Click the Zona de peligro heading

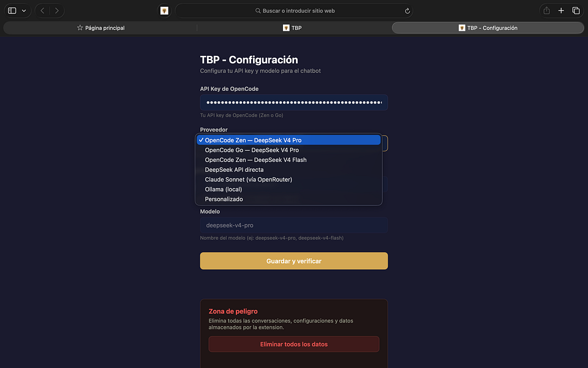click(233, 312)
